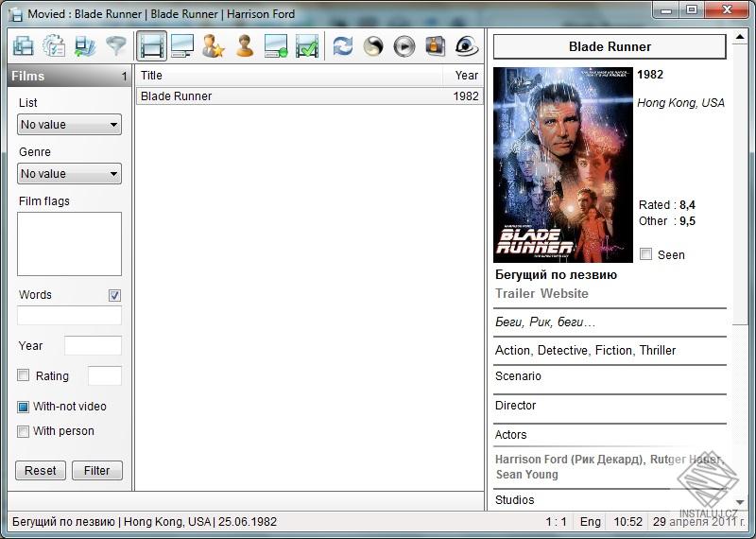
Task: Open the Genre dropdown
Action: (x=69, y=174)
